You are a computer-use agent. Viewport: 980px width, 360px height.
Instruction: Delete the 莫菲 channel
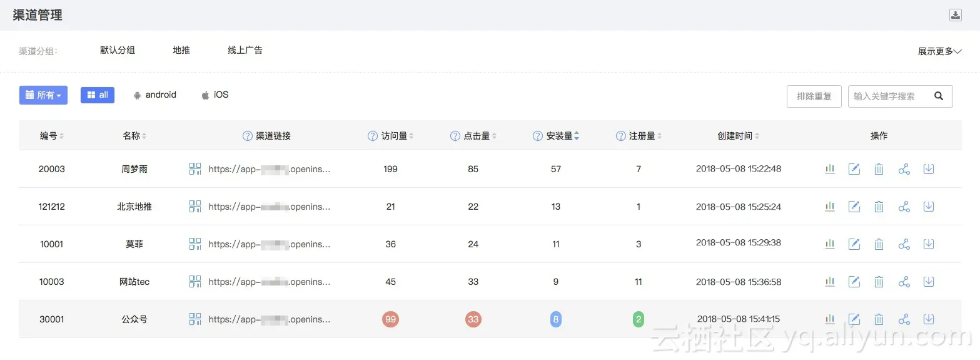[x=879, y=244]
